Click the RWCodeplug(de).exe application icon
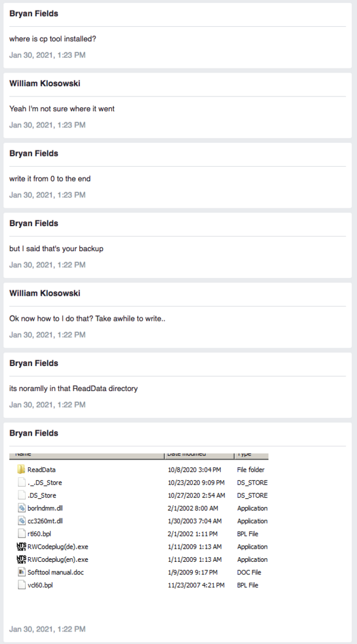The image size is (357, 644). pyautogui.click(x=21, y=546)
